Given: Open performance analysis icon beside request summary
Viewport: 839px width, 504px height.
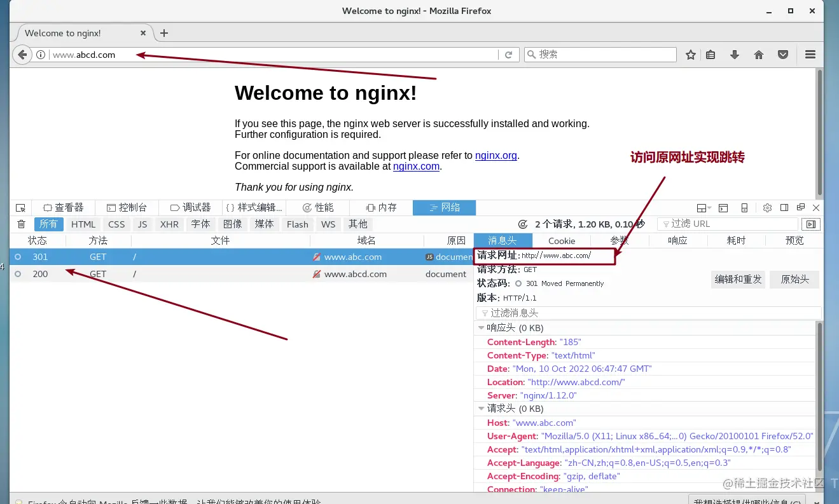Looking at the screenshot, I should click(x=523, y=224).
